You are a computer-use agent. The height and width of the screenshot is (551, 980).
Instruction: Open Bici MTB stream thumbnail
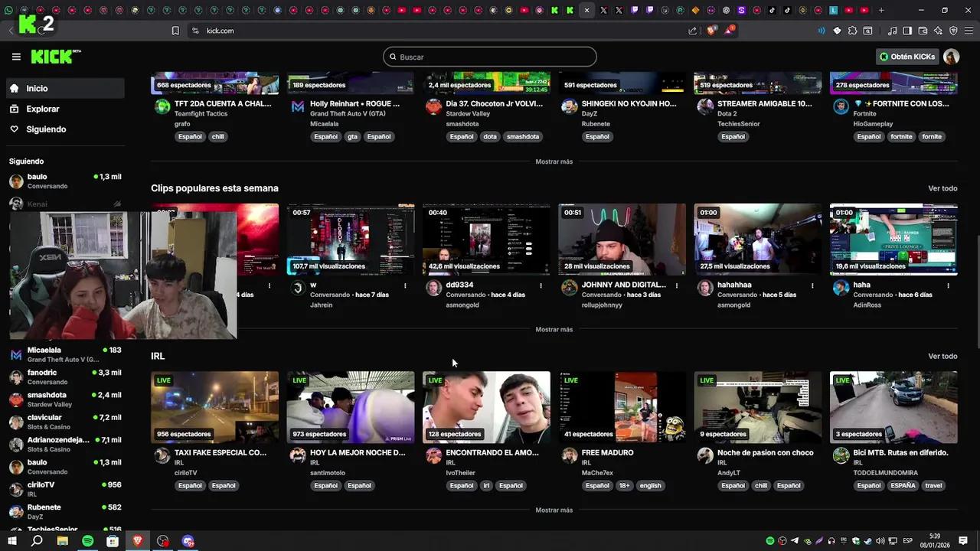[x=893, y=407]
